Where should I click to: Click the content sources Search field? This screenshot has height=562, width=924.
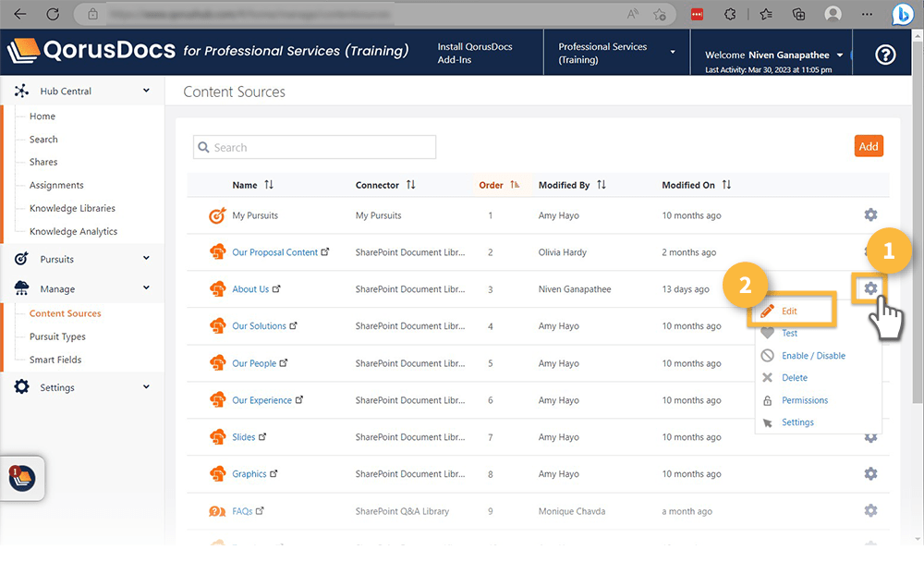315,147
